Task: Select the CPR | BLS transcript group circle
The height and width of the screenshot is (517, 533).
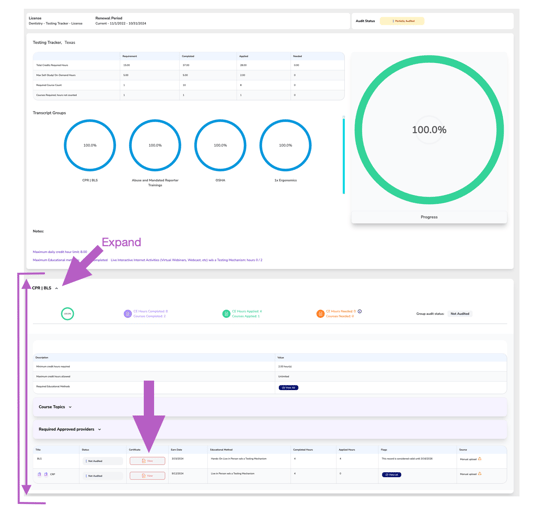Action: [90, 145]
